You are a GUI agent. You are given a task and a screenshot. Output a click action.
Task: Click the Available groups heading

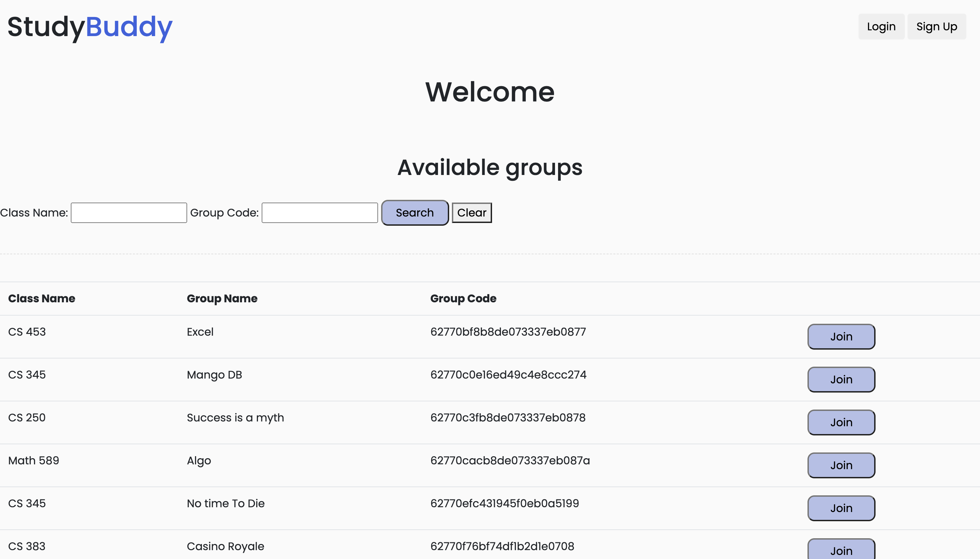(490, 168)
